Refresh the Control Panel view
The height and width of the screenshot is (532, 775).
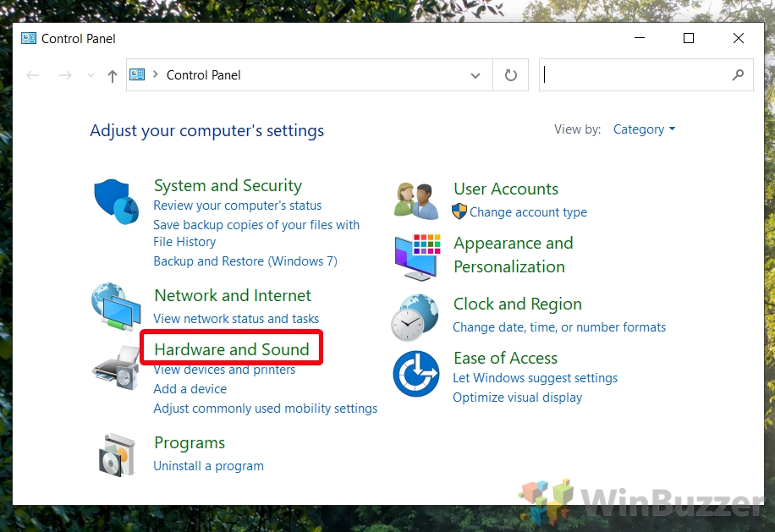click(x=510, y=75)
